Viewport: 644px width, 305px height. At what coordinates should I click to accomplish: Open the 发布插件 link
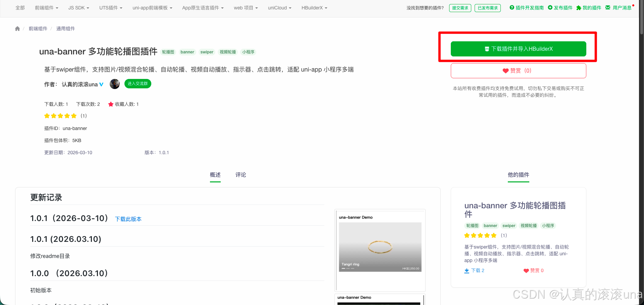point(563,8)
